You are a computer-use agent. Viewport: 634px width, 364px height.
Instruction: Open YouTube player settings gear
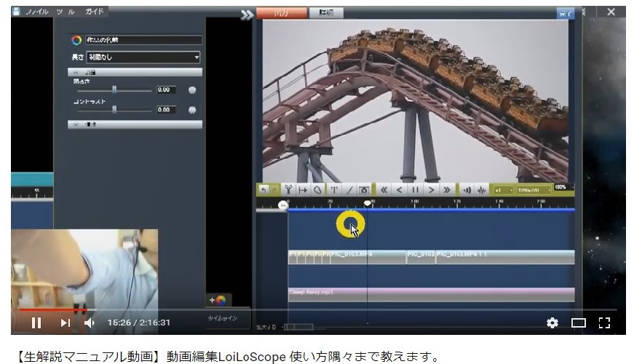pos(552,323)
